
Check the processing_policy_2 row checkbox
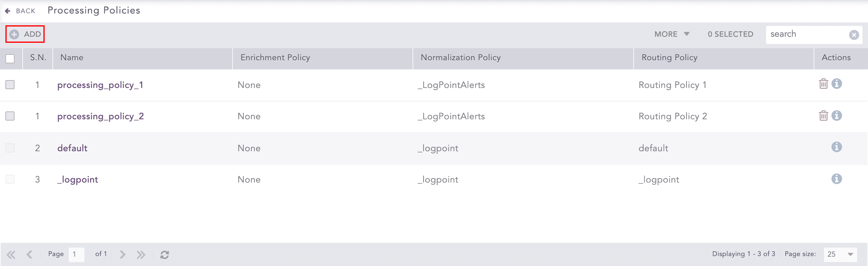tap(10, 116)
